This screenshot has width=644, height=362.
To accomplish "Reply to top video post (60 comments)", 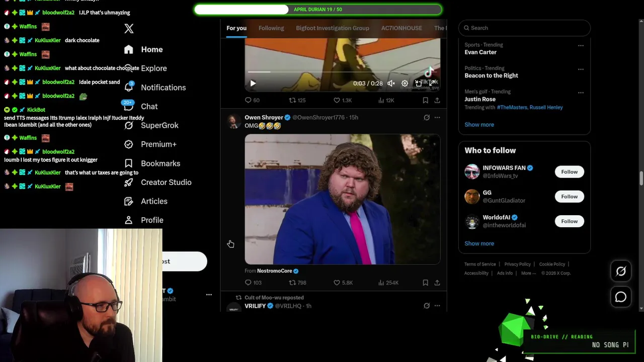I will 252,100.
